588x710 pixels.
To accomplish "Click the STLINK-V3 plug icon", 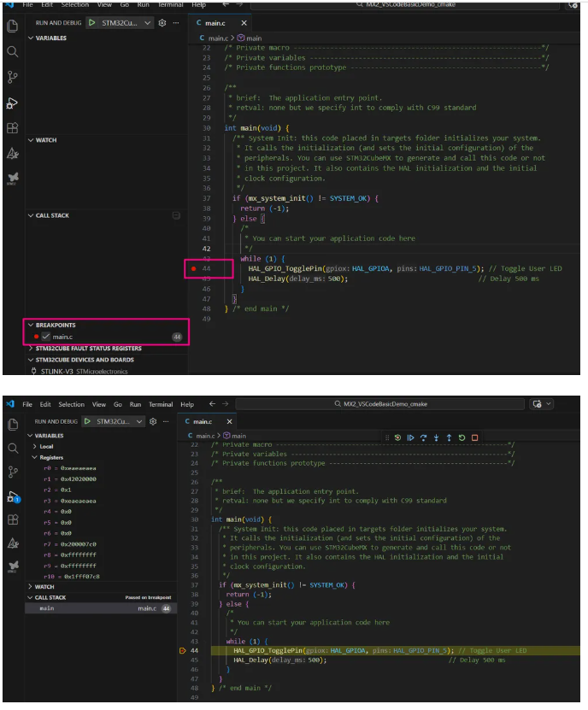I will 33,371.
